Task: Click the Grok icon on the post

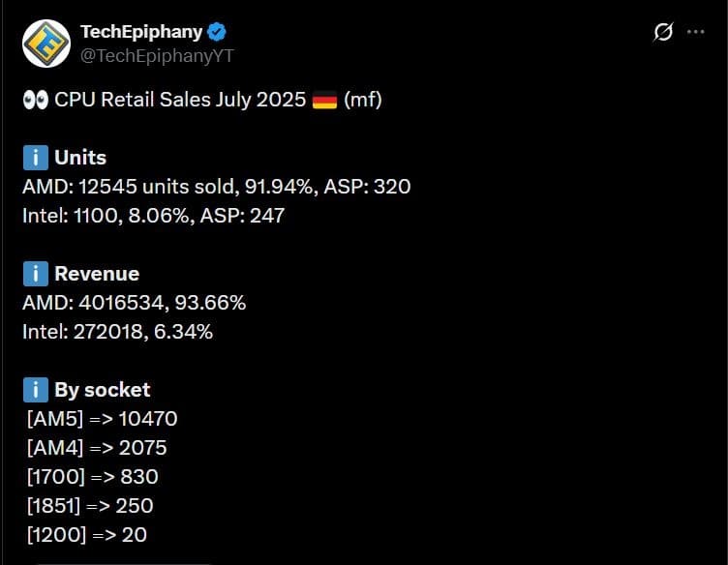Action: pos(663,32)
